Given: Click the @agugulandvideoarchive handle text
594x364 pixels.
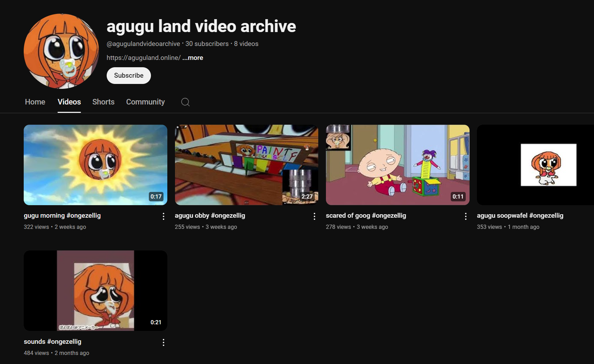Looking at the screenshot, I should pyautogui.click(x=143, y=44).
